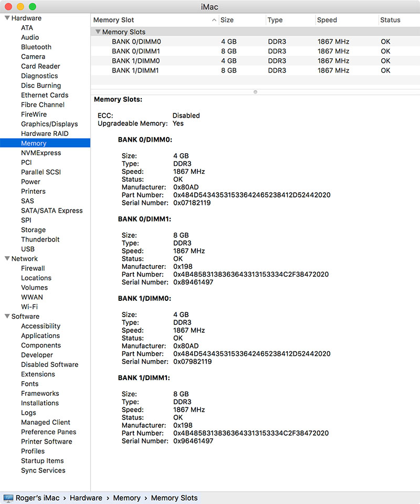Image resolution: width=420 pixels, height=504 pixels.
Task: Open Wi-Fi network information
Action: [29, 307]
